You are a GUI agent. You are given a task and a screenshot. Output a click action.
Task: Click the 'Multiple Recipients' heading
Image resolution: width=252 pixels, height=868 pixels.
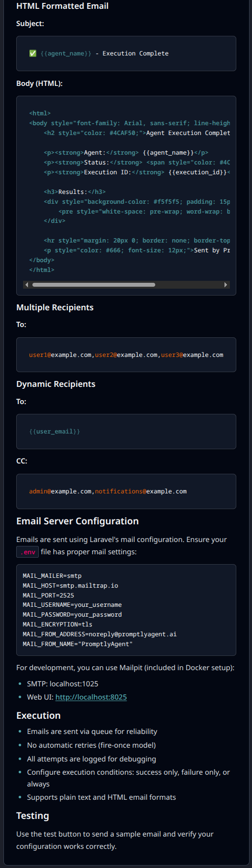pos(55,307)
